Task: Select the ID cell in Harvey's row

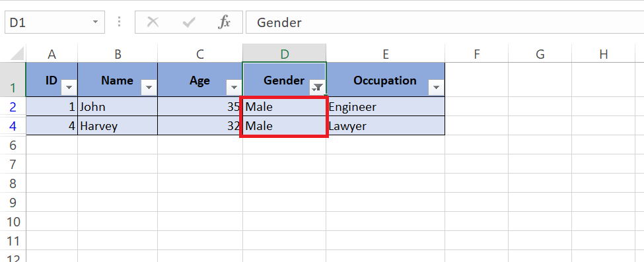Action: click(x=52, y=125)
